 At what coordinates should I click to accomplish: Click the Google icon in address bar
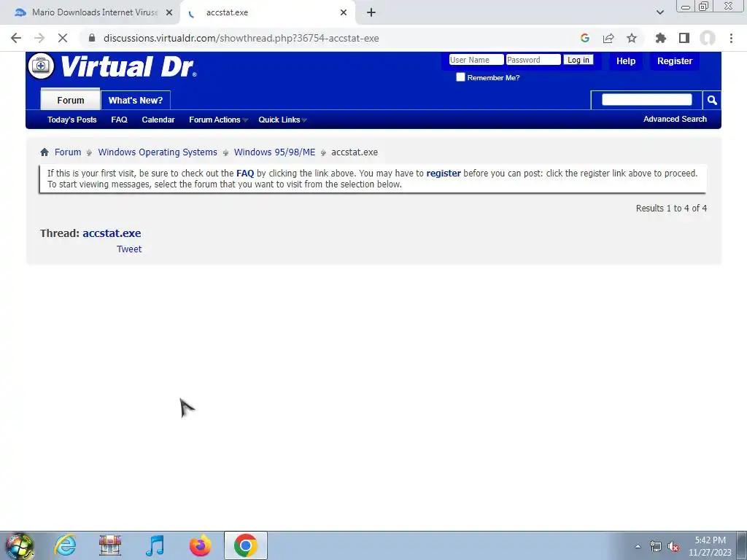tap(585, 38)
